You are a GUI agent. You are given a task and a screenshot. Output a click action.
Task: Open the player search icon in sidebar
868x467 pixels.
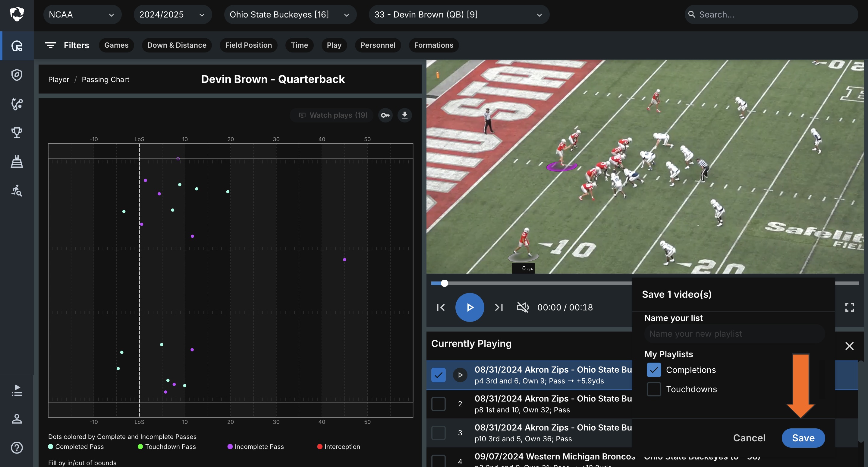[x=17, y=190]
